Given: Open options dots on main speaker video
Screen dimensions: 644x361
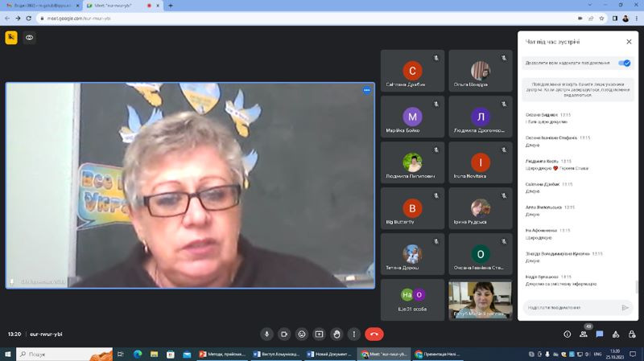Looking at the screenshot, I should click(x=367, y=90).
